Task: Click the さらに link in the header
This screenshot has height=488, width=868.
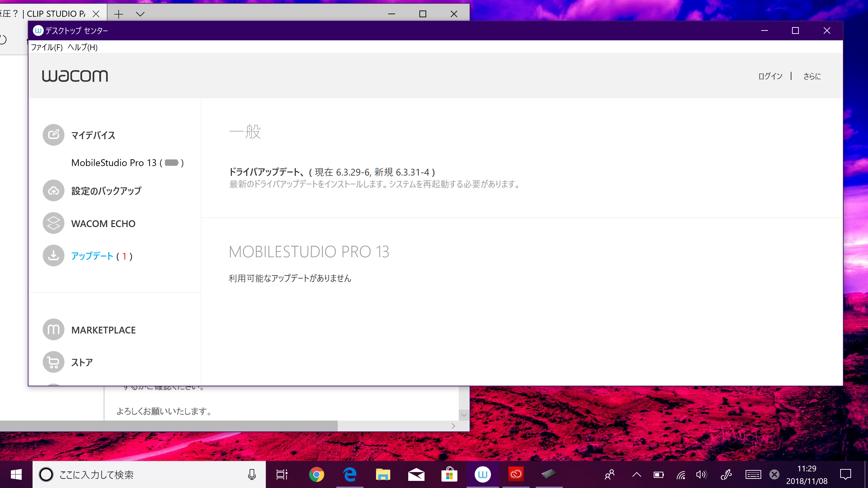Action: pos(812,76)
